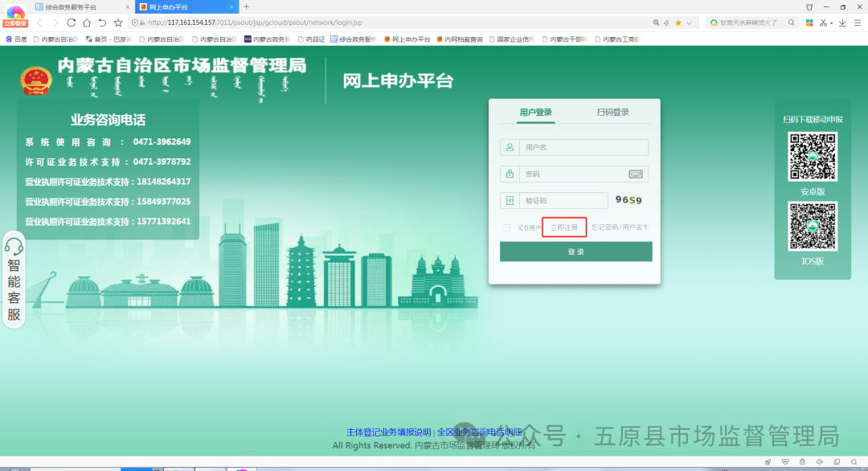868x471 pixels.
Task: Click the search magnifier icon
Action: (791, 23)
